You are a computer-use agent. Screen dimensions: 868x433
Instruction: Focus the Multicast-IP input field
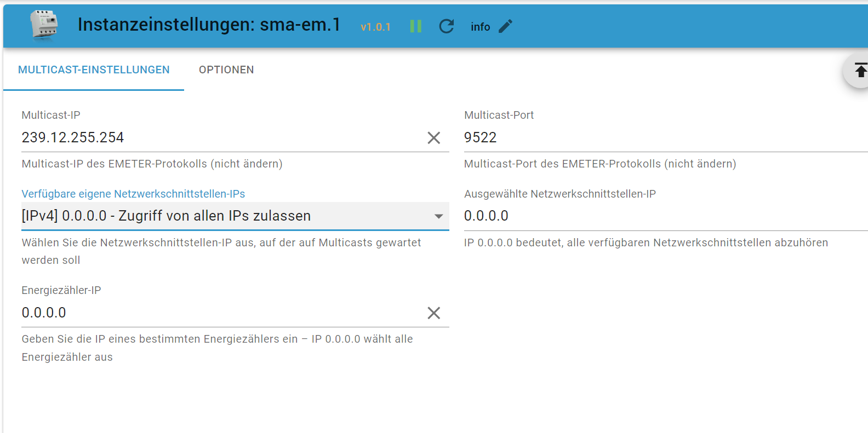222,137
